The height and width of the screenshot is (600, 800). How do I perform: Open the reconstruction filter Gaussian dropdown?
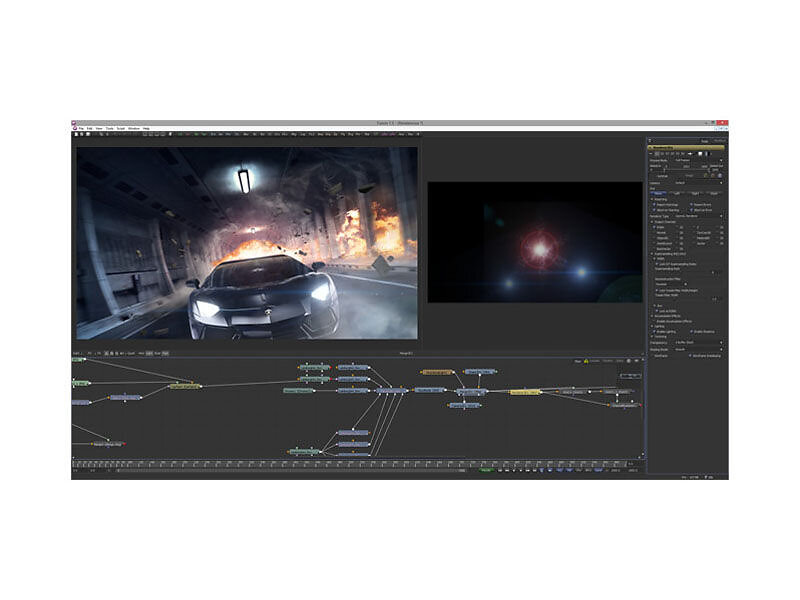[x=671, y=284]
